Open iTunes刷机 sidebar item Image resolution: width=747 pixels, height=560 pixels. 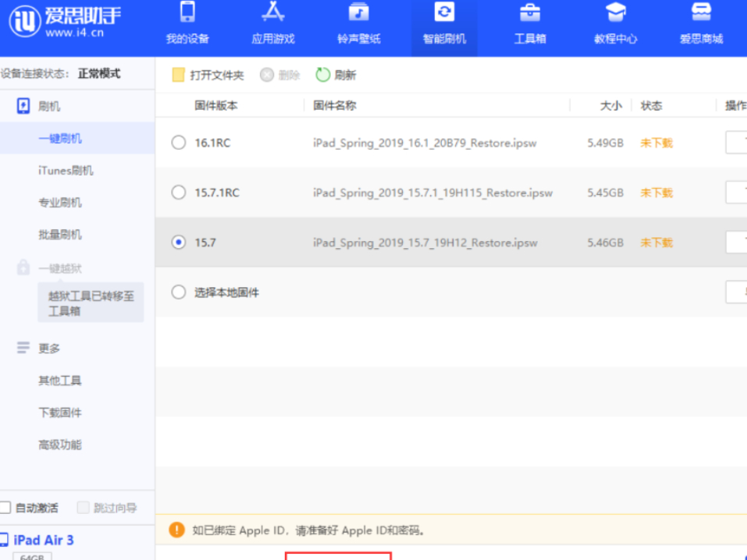click(66, 171)
